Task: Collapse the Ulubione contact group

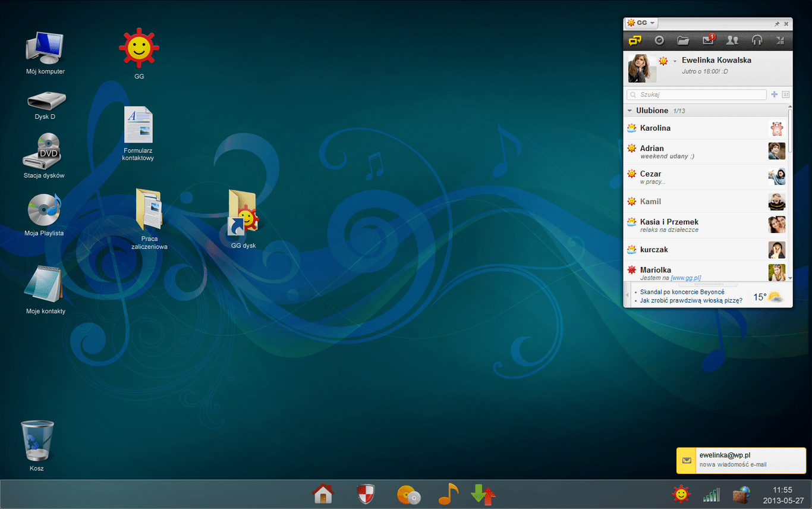Action: click(x=630, y=111)
